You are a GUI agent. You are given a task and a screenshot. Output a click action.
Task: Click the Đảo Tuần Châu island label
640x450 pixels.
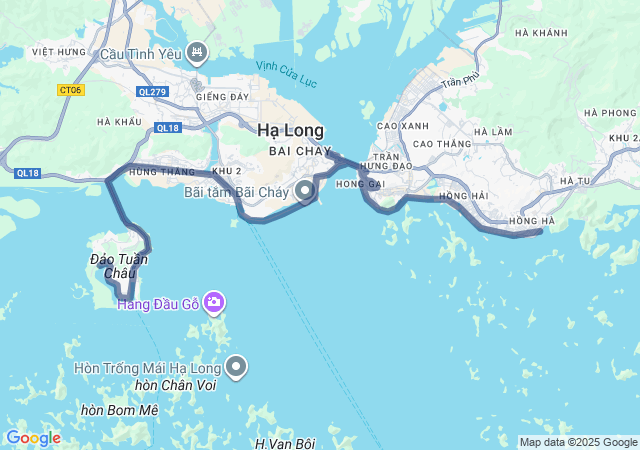119,266
